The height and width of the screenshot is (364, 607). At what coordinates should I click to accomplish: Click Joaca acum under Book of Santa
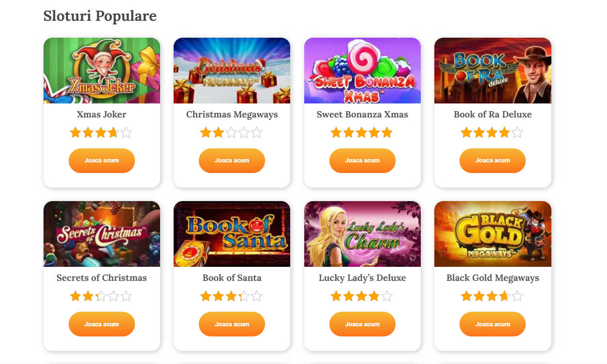(x=232, y=324)
